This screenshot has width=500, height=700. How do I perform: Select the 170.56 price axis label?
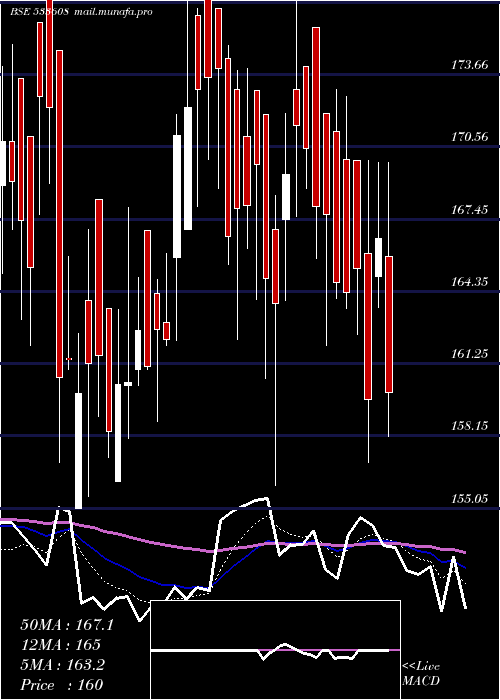[469, 137]
